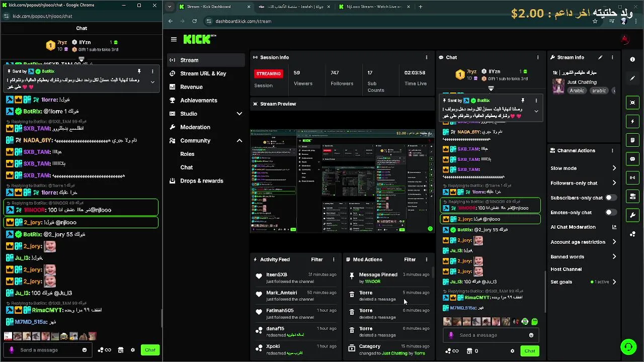Open settings gear in popout chat window
The image size is (644, 362).
pos(133,350)
